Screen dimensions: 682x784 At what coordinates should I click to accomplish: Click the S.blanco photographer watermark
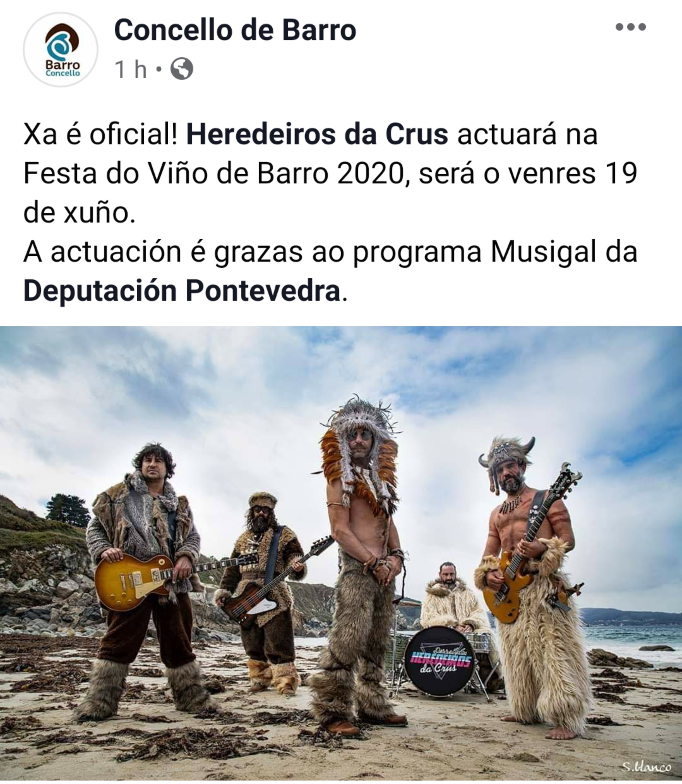pyautogui.click(x=647, y=767)
